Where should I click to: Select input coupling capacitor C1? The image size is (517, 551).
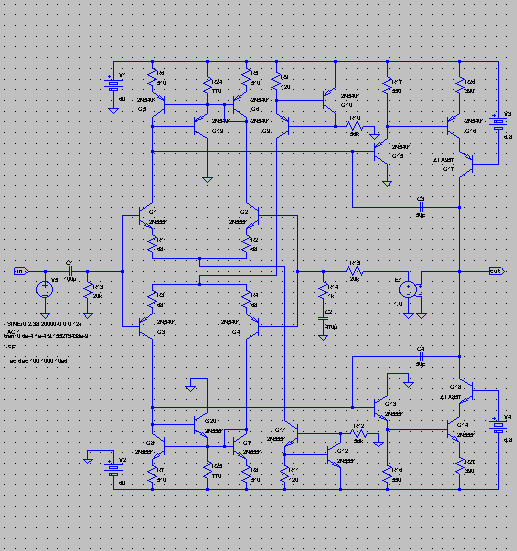click(70, 271)
